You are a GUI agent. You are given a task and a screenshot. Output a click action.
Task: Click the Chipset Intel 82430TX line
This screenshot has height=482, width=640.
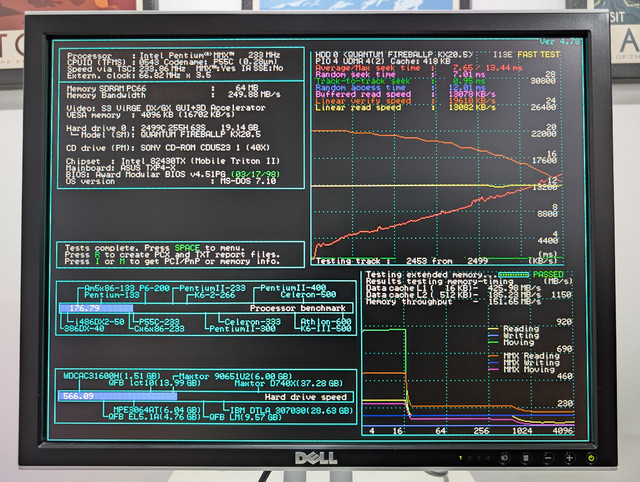click(x=173, y=161)
